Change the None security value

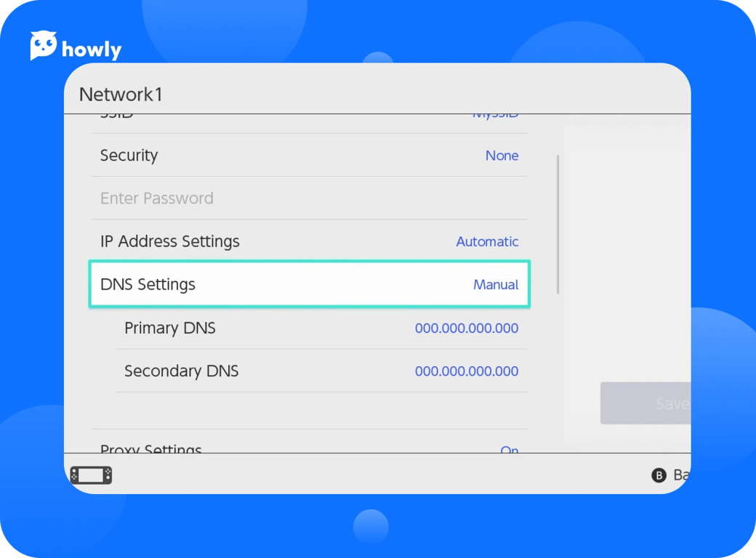(x=502, y=155)
